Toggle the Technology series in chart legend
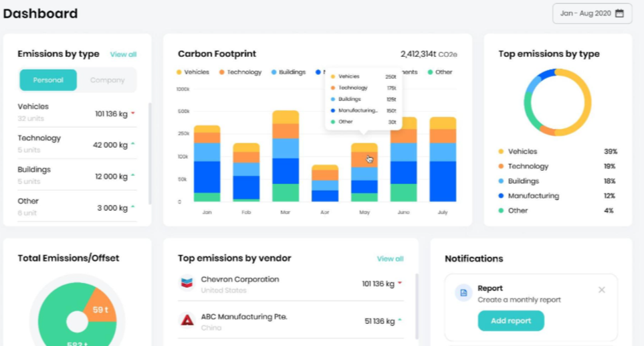Image resolution: width=644 pixels, height=346 pixels. [x=240, y=72]
